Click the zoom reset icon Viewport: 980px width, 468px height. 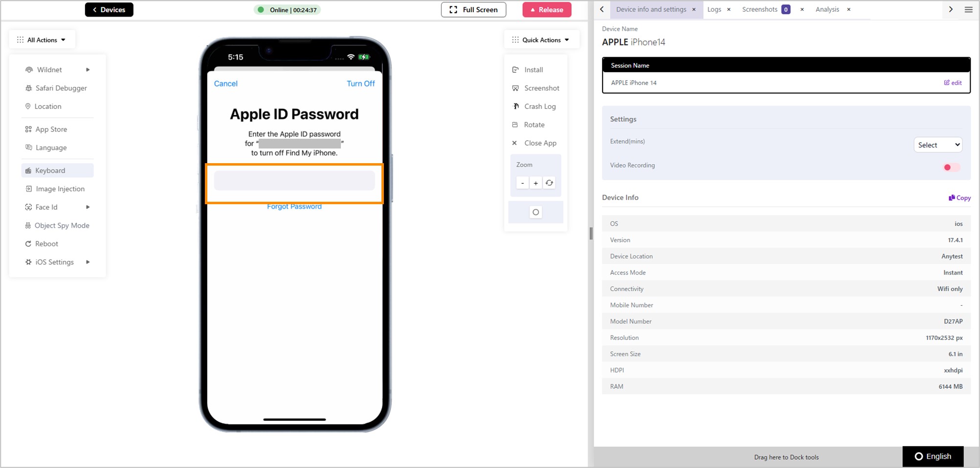click(549, 183)
